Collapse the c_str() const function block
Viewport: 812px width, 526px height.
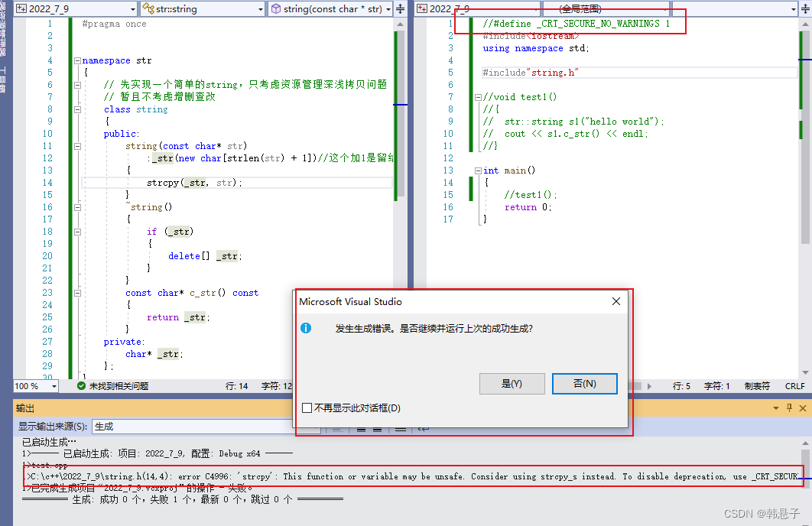[78, 293]
